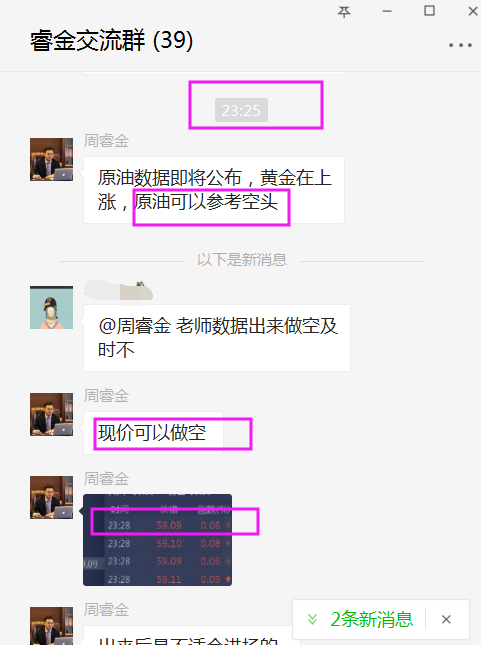Jump to the 2条新消息 notification
The image size is (481, 645).
(372, 619)
